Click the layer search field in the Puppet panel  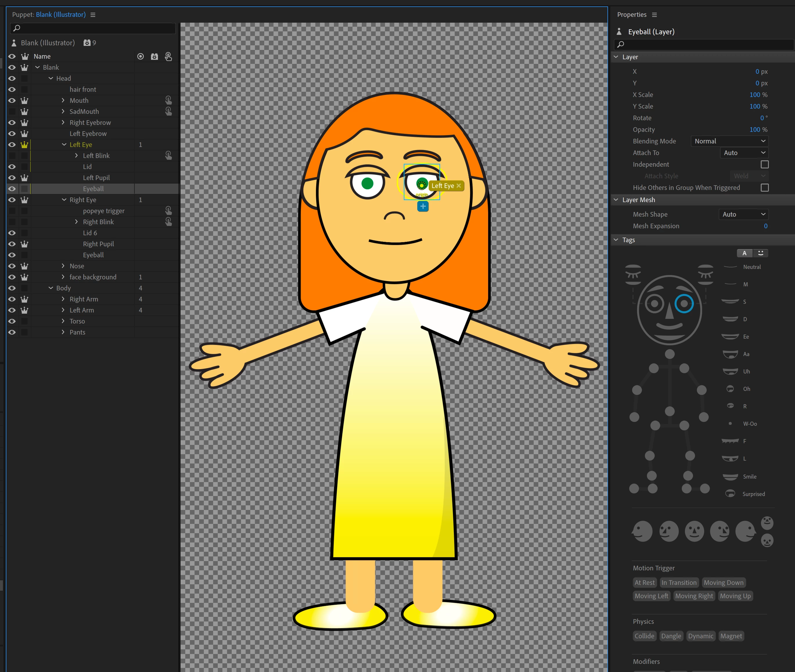click(x=93, y=28)
